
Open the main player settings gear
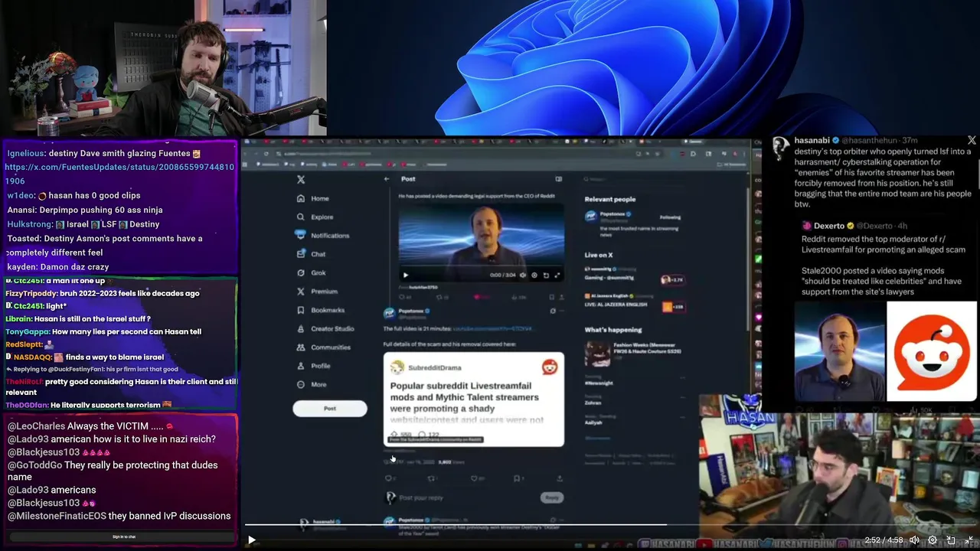pyautogui.click(x=933, y=540)
